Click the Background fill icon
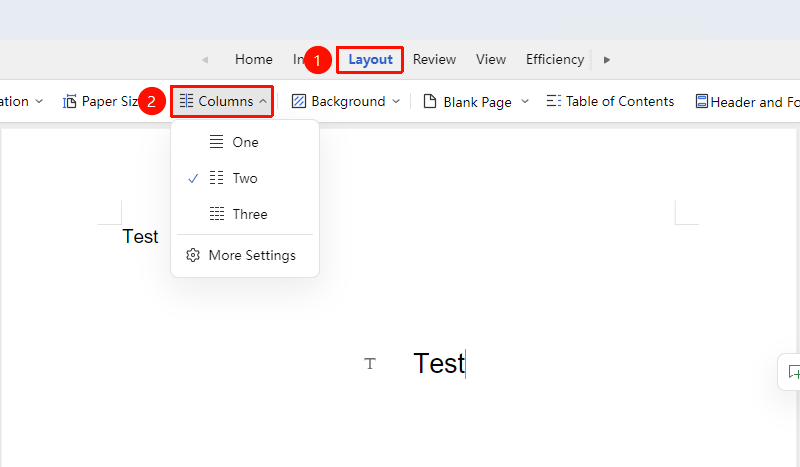 tap(298, 102)
